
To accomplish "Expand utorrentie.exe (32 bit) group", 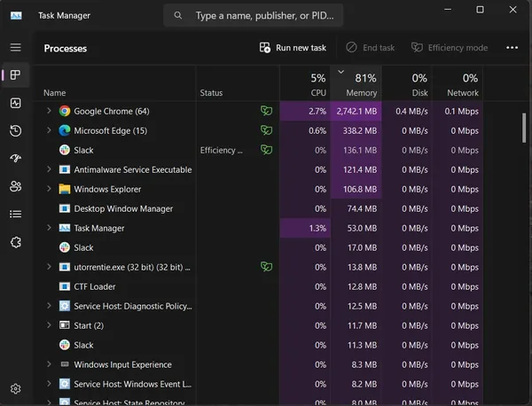I will coord(49,267).
